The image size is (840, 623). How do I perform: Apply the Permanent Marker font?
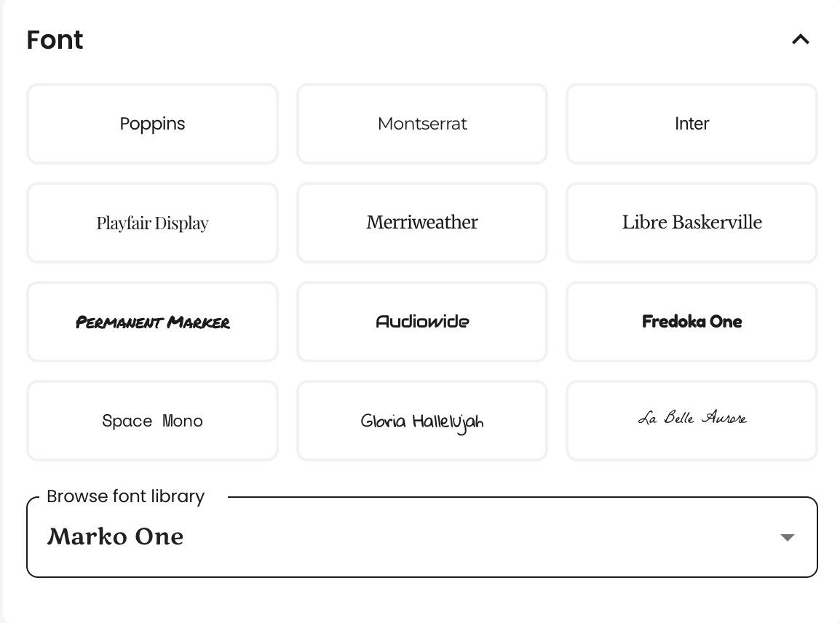pos(152,322)
